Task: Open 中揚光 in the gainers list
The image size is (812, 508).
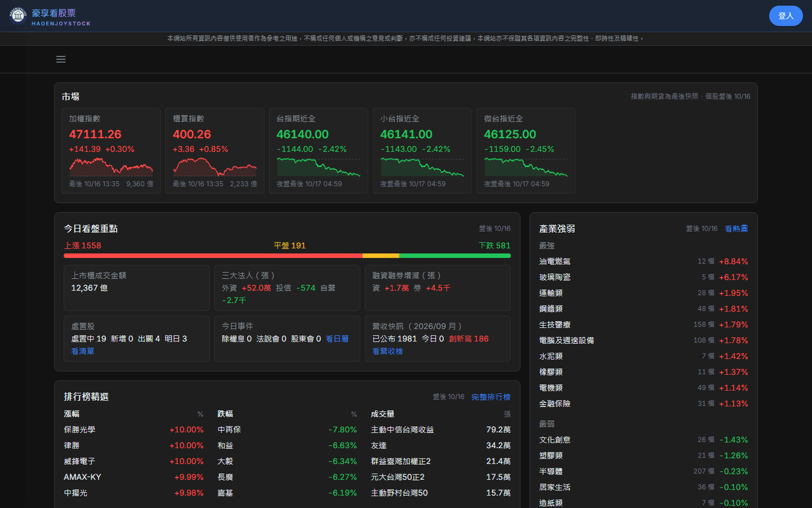Action: [x=134, y=493]
